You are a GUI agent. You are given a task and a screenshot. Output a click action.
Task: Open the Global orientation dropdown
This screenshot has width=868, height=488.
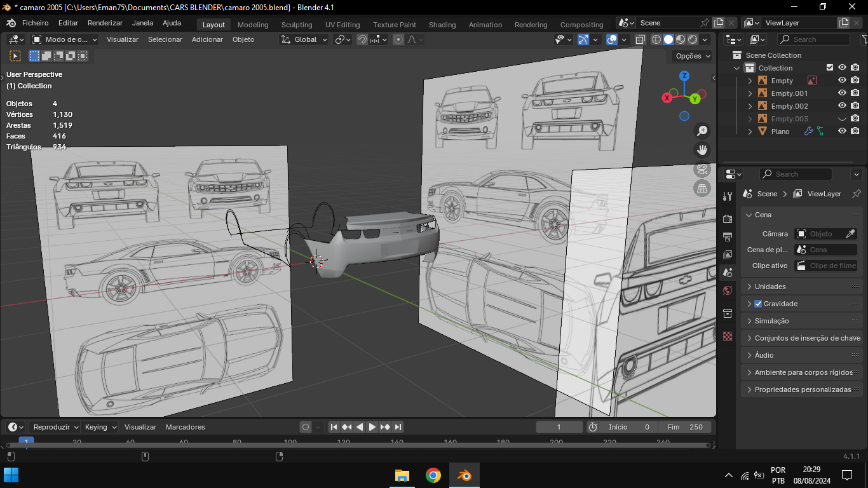304,39
